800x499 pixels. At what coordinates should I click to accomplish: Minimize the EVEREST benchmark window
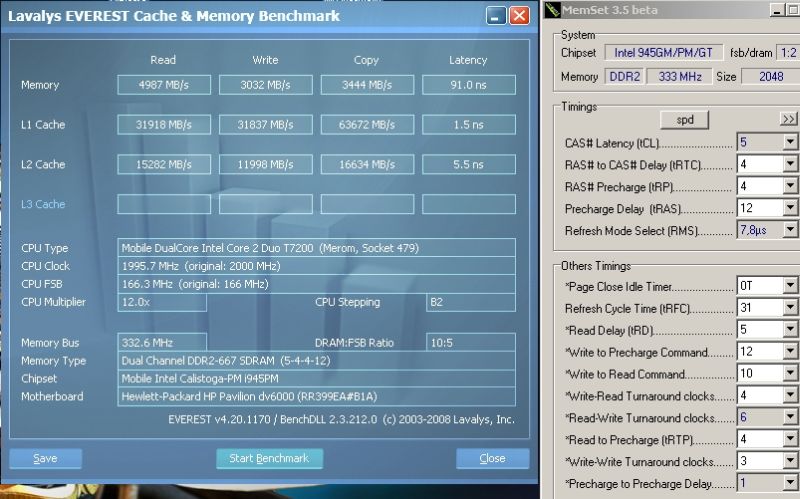tap(495, 15)
